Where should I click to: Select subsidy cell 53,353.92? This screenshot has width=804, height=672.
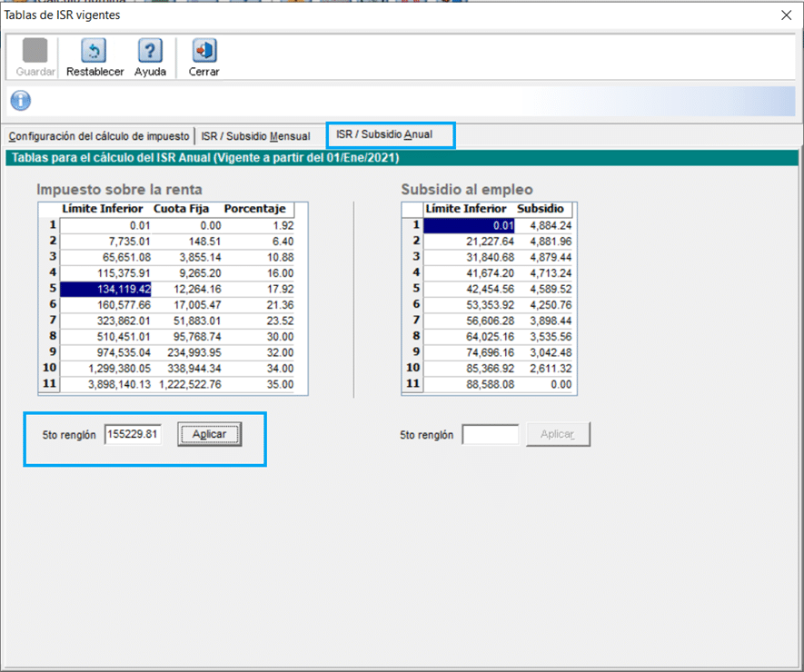click(469, 305)
